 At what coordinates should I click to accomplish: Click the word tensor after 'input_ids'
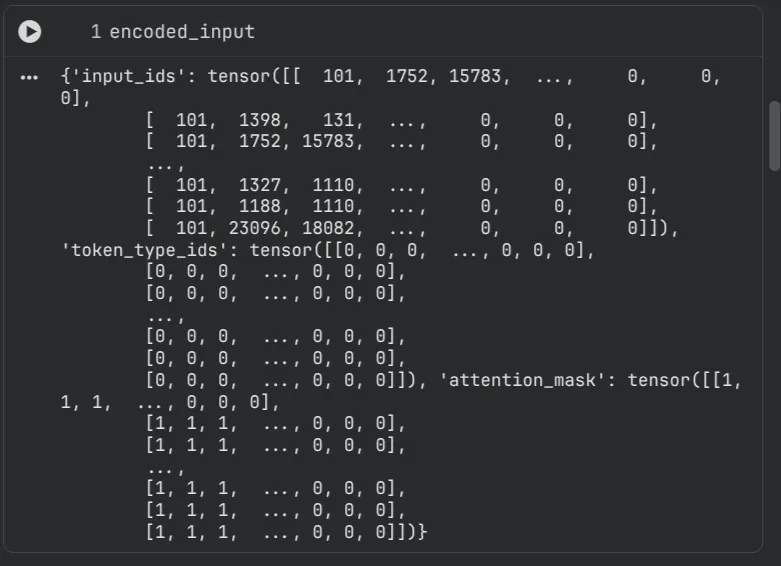(x=238, y=77)
